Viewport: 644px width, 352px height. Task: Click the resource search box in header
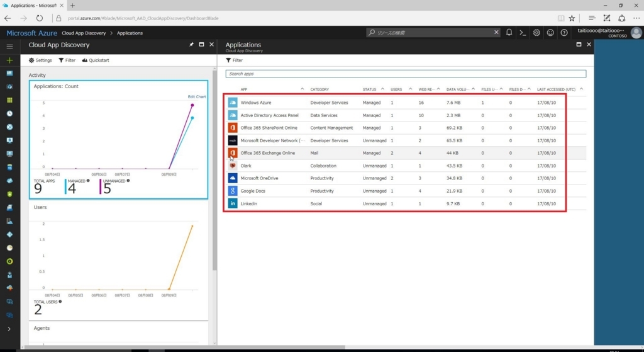[429, 33]
